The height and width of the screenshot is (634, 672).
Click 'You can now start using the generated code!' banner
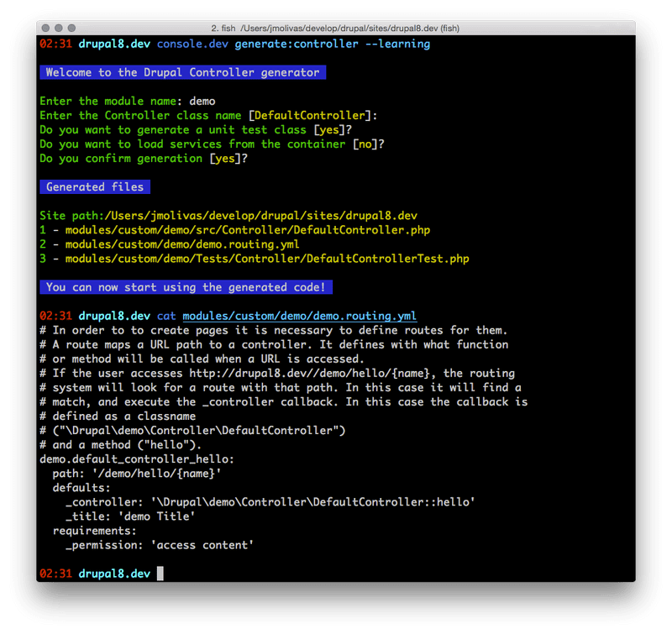tap(186, 287)
